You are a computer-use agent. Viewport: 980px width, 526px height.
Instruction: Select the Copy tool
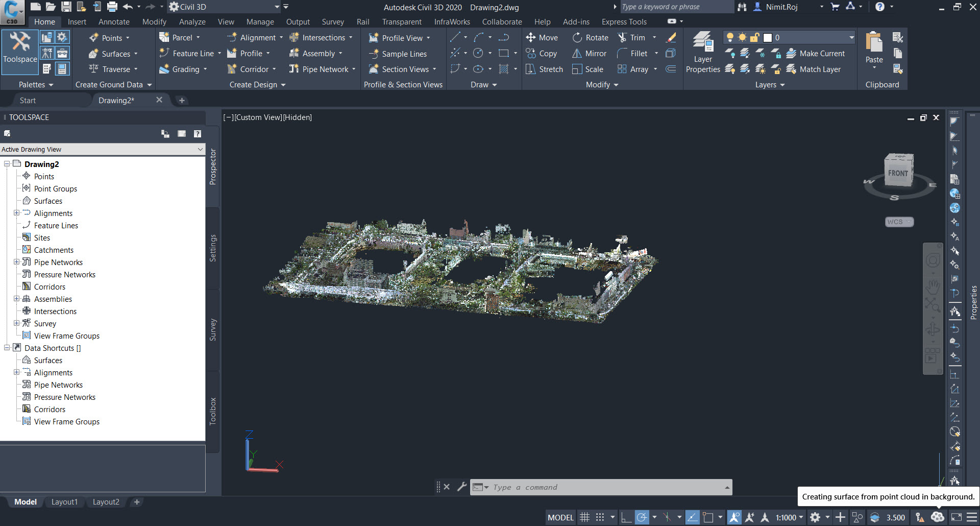coord(542,53)
